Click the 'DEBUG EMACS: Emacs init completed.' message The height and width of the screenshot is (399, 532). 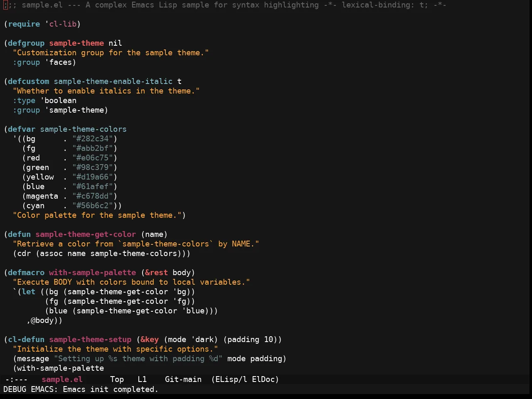click(x=81, y=389)
